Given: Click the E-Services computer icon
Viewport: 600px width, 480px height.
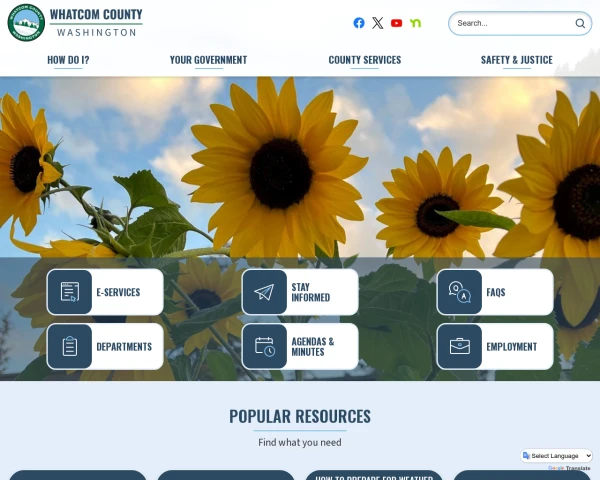Looking at the screenshot, I should pyautogui.click(x=70, y=292).
